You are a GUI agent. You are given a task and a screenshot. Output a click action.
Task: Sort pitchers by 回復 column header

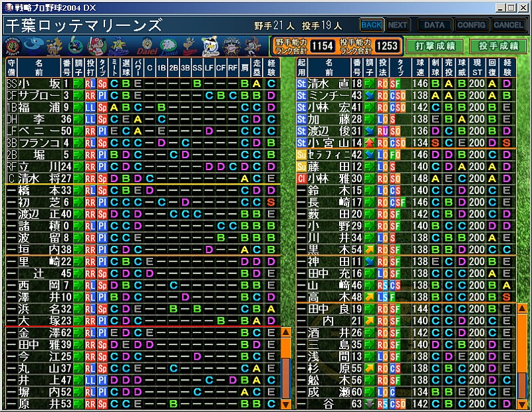[x=492, y=68]
